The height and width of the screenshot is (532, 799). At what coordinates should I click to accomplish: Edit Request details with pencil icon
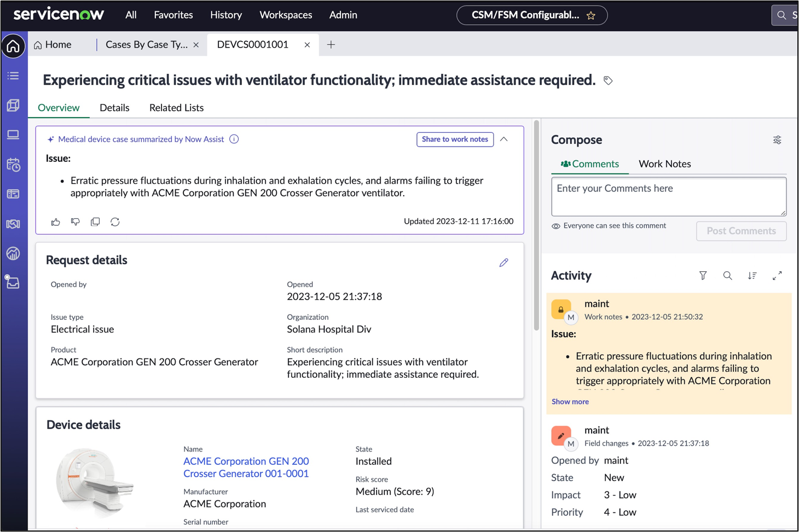(503, 263)
